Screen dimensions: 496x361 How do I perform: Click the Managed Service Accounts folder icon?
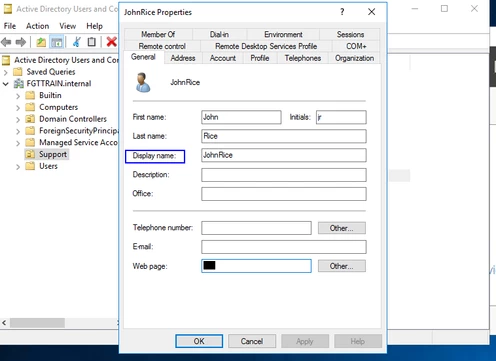pos(30,143)
